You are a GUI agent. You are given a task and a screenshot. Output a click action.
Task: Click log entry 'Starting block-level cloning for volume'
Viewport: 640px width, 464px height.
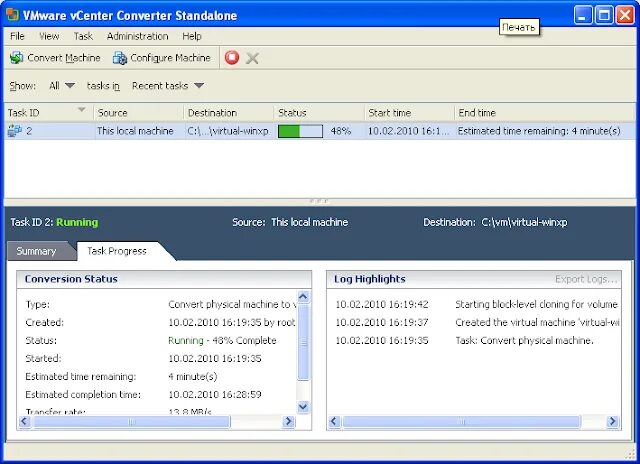coord(536,304)
